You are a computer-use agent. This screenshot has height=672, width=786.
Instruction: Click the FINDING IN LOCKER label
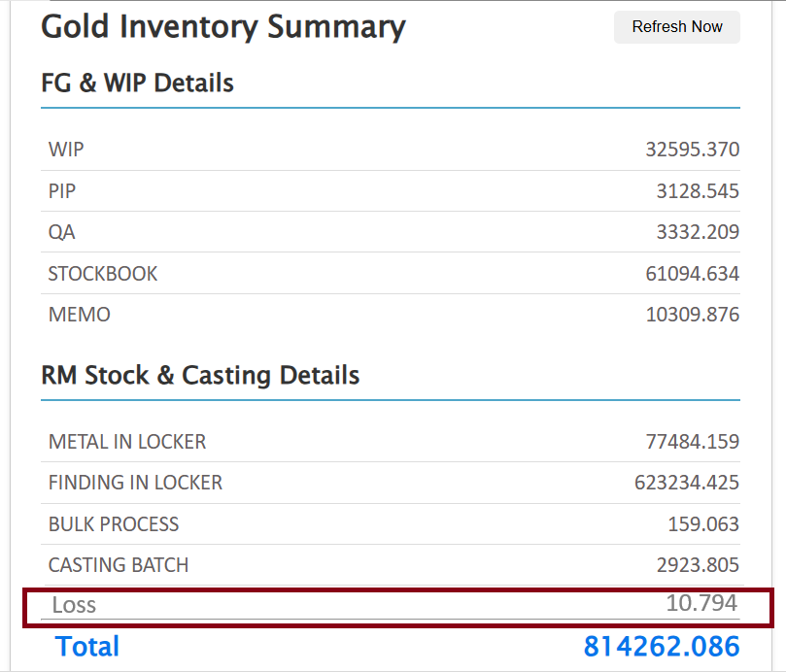pyautogui.click(x=135, y=483)
